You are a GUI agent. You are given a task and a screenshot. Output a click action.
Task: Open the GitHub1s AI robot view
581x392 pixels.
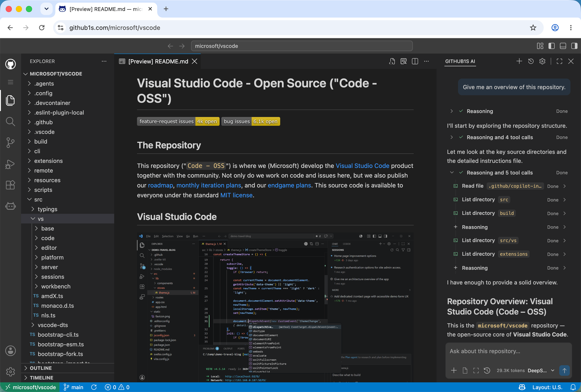click(11, 206)
